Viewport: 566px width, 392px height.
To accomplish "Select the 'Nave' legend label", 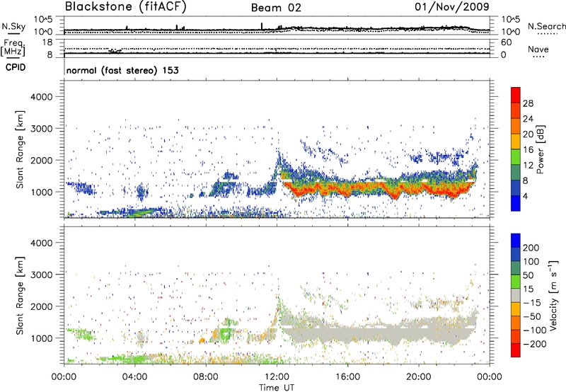I will click(x=538, y=50).
